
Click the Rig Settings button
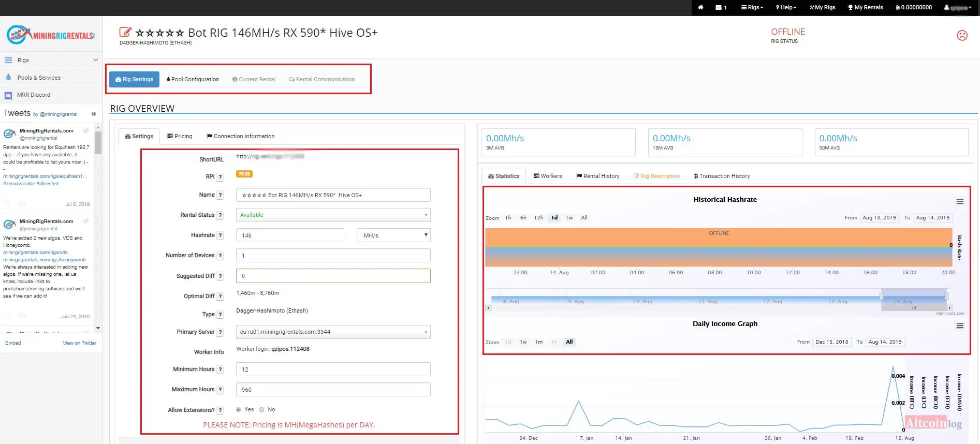(x=134, y=79)
